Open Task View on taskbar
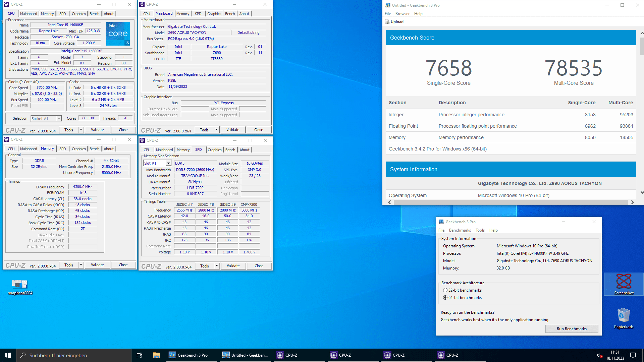 (140, 355)
